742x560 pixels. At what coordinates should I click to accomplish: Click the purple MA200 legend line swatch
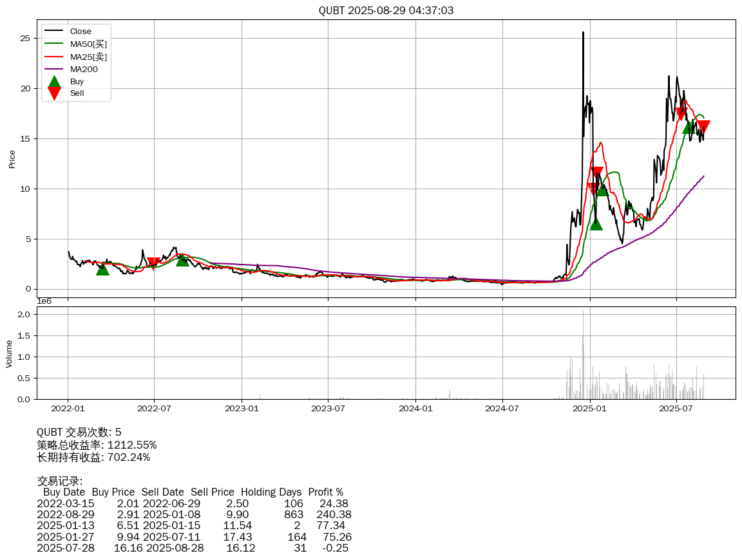55,69
